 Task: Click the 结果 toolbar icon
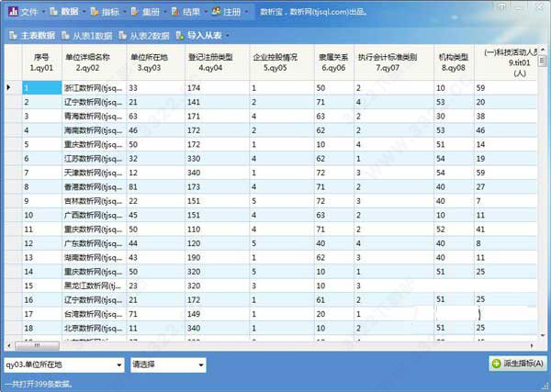176,12
